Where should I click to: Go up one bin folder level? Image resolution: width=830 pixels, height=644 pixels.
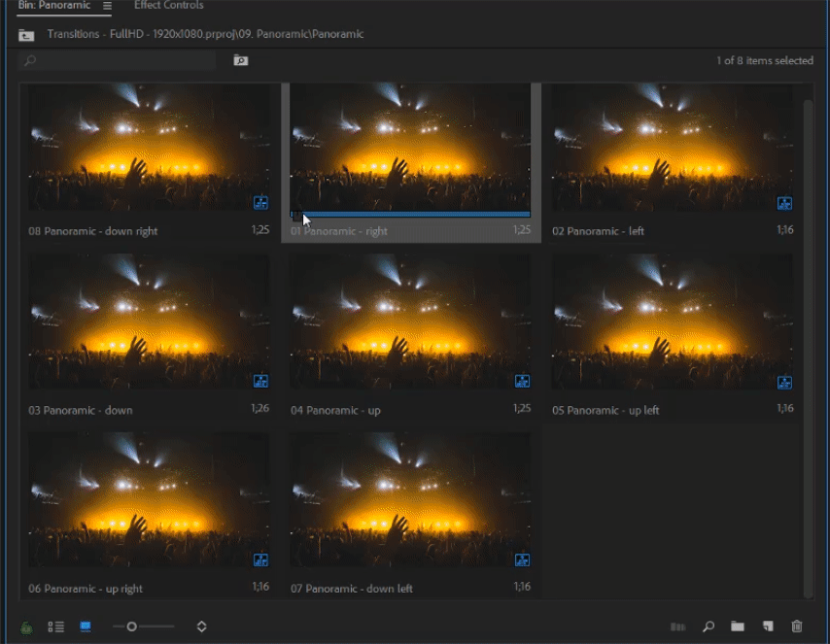coord(26,35)
